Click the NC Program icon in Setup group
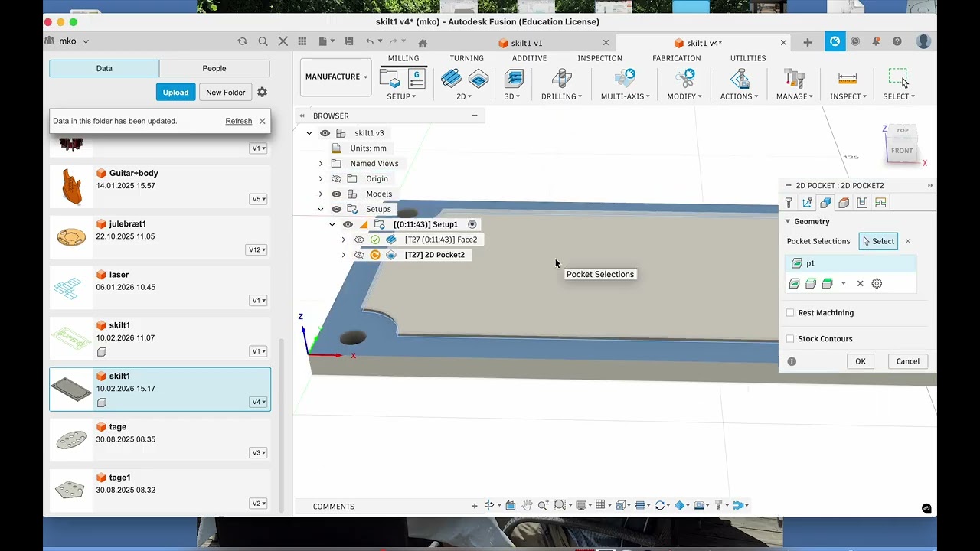980x551 pixels. coord(416,79)
